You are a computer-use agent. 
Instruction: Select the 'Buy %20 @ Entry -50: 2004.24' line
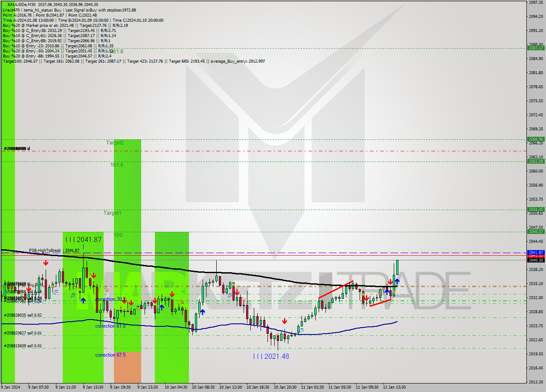[x=58, y=51]
